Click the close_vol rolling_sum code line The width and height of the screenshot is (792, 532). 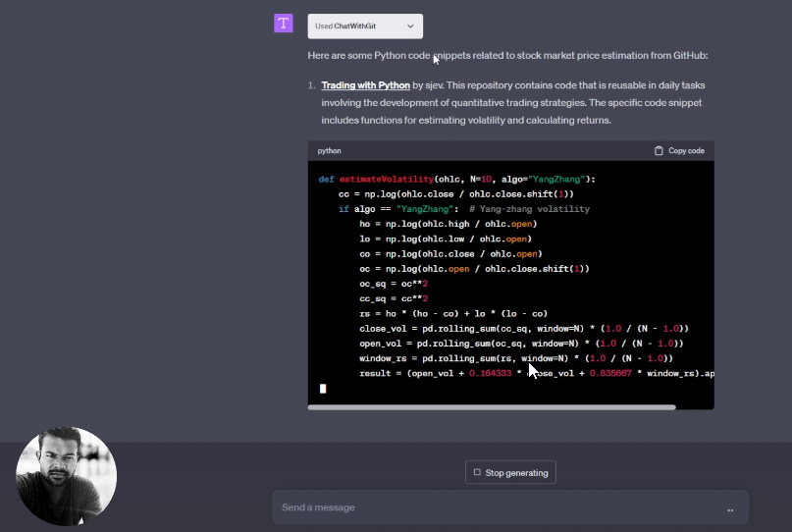click(523, 328)
